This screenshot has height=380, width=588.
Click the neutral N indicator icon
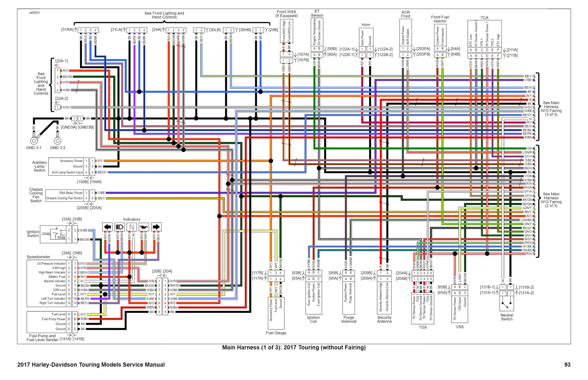(x=131, y=227)
